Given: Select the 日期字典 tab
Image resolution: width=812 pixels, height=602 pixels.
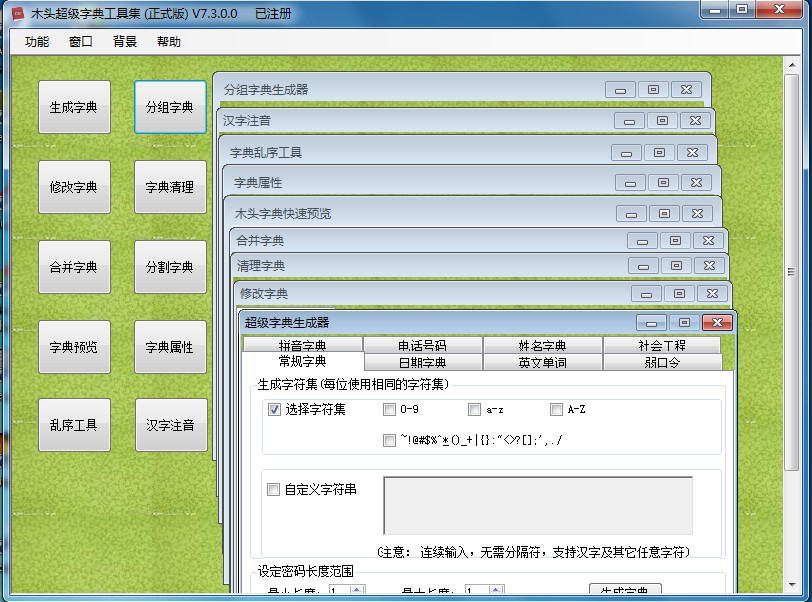Looking at the screenshot, I should coord(423,362).
